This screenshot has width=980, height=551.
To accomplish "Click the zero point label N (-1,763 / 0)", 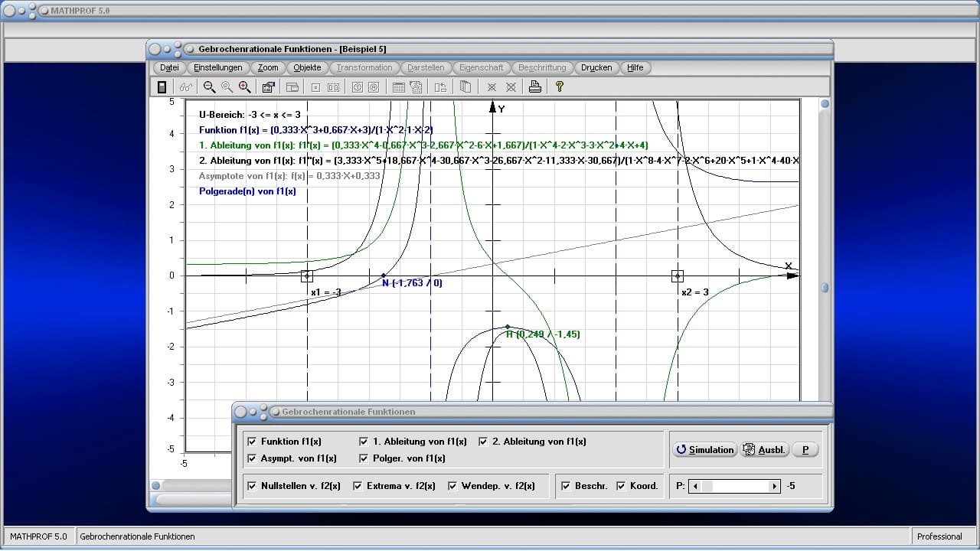I will [412, 283].
